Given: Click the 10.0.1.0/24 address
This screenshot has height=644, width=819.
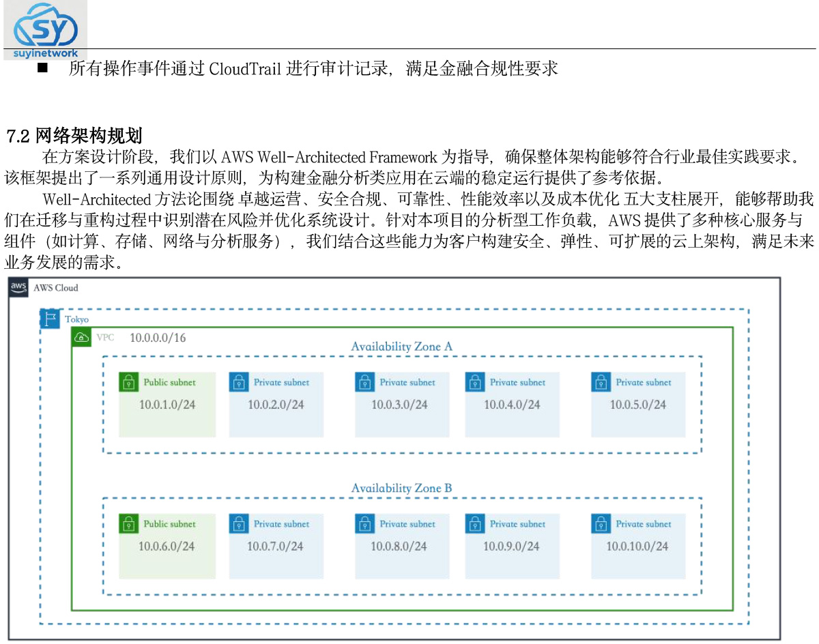Looking at the screenshot, I should [167, 405].
